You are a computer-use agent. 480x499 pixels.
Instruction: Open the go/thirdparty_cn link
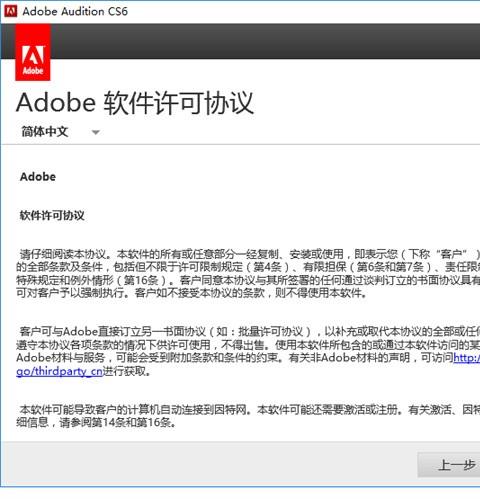pyautogui.click(x=59, y=371)
